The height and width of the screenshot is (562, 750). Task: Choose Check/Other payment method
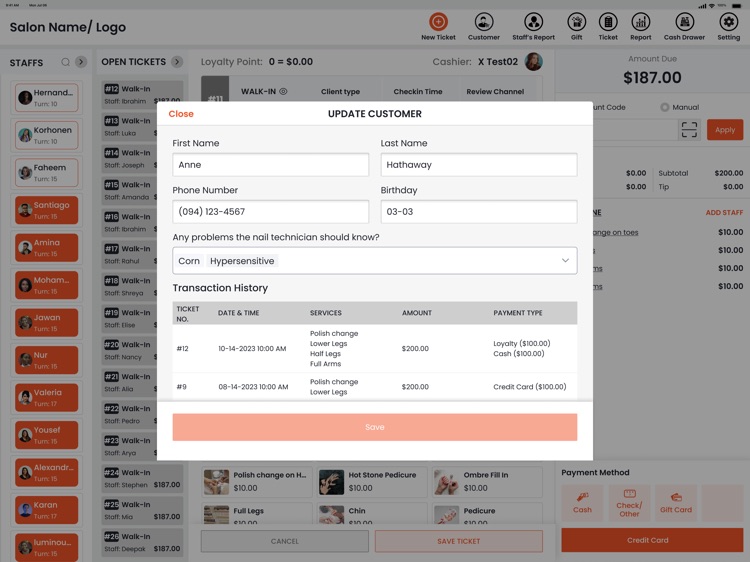coord(629,503)
